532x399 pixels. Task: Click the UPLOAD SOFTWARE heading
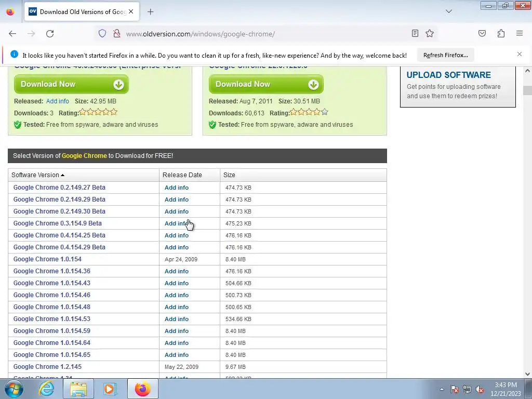[448, 75]
